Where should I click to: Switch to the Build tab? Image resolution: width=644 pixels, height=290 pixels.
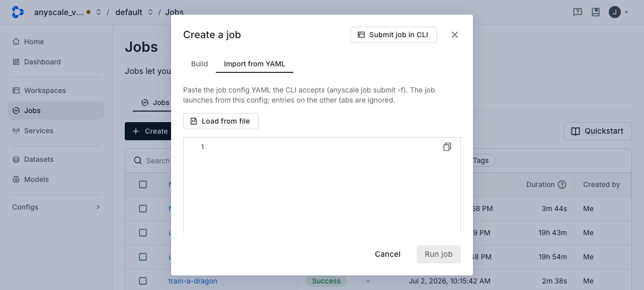(x=199, y=64)
